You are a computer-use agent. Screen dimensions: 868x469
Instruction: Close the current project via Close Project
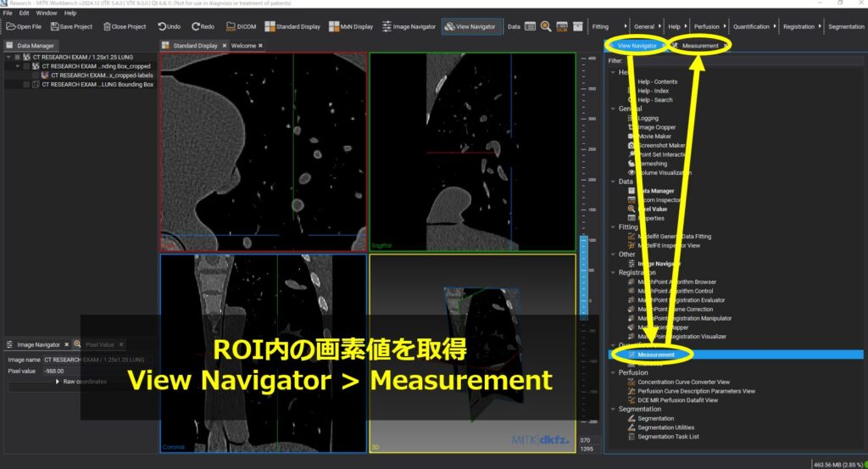click(125, 26)
